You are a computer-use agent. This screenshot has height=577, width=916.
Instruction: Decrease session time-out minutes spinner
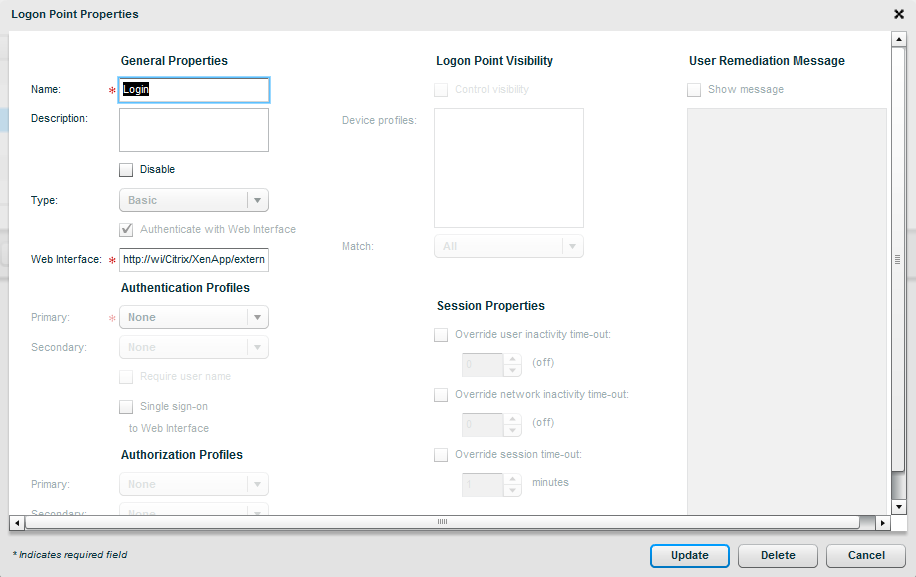coord(512,491)
